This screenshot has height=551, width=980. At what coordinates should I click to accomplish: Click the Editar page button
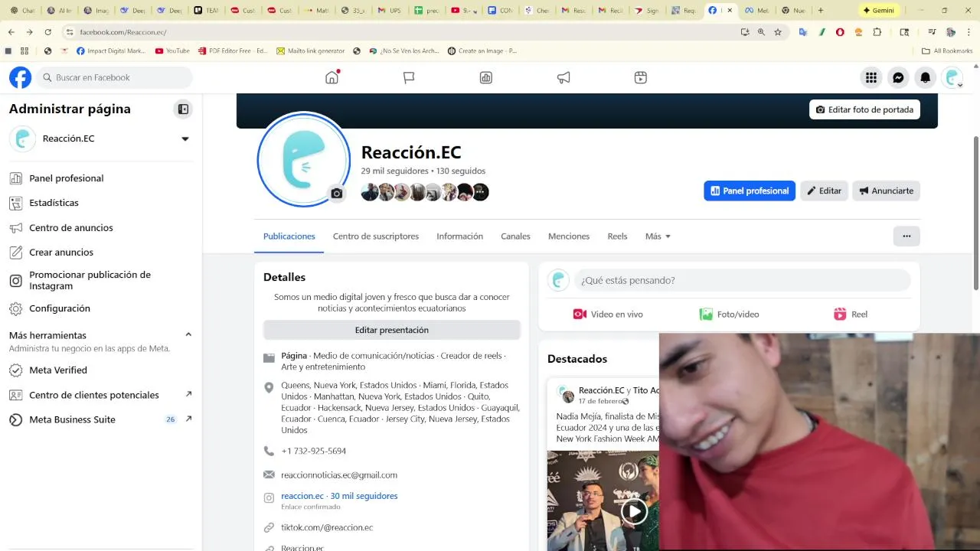[824, 191]
